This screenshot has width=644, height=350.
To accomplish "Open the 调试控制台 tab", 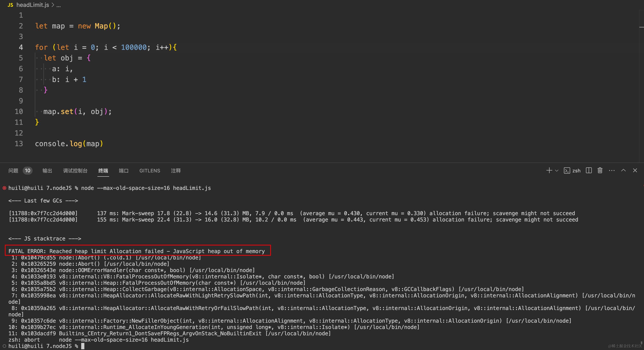I will (x=75, y=171).
